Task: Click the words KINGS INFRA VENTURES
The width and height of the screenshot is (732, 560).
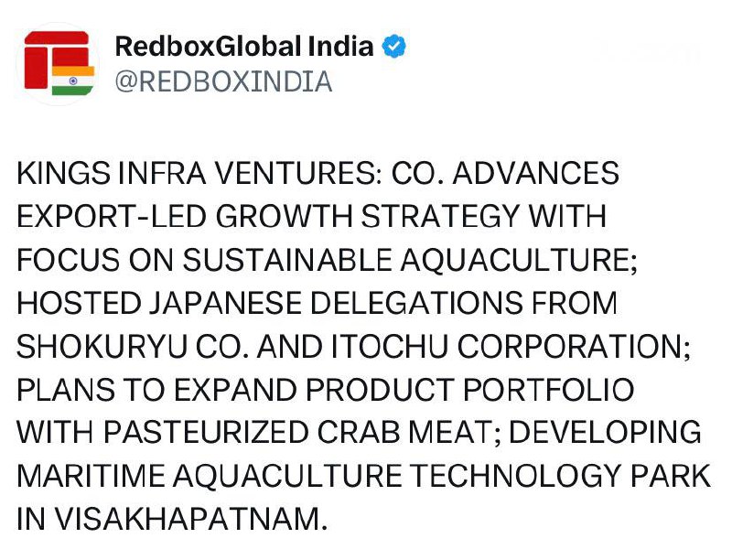Action: (x=197, y=174)
